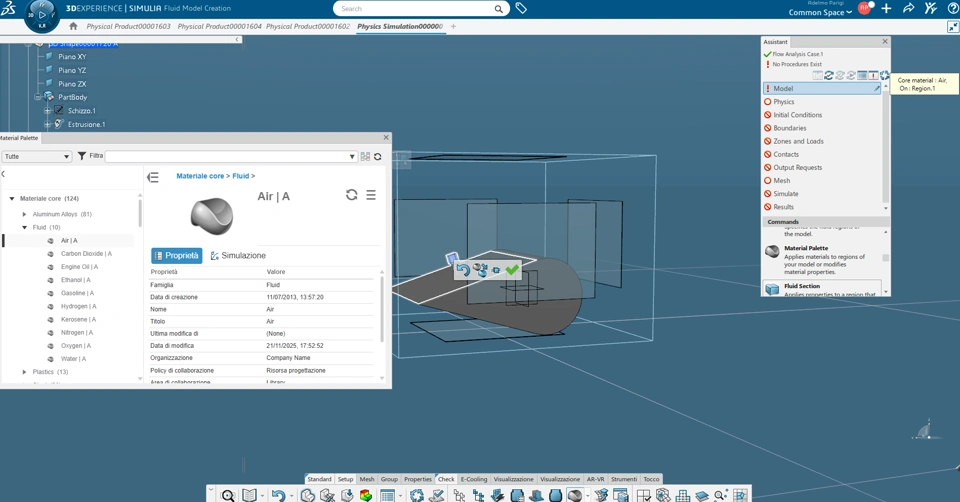This screenshot has width=960, height=502.
Task: Select Carbon Dioxide | A material
Action: pyautogui.click(x=86, y=253)
